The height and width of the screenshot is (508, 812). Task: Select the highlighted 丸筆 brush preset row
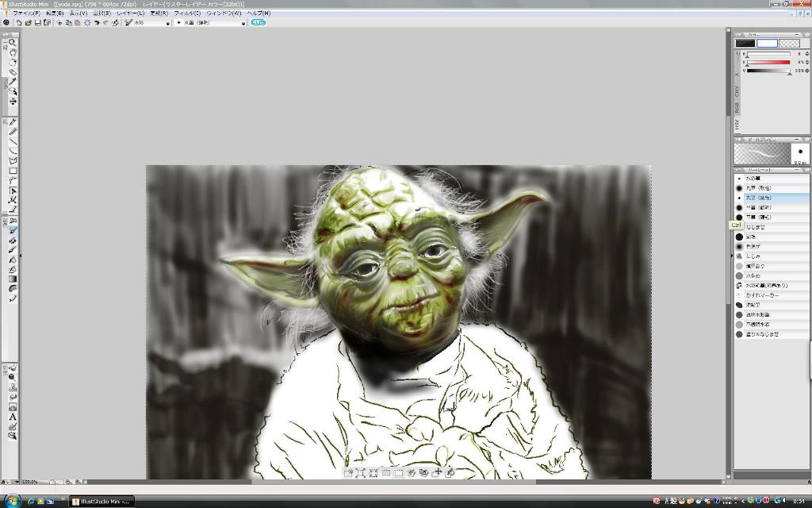[772, 198]
